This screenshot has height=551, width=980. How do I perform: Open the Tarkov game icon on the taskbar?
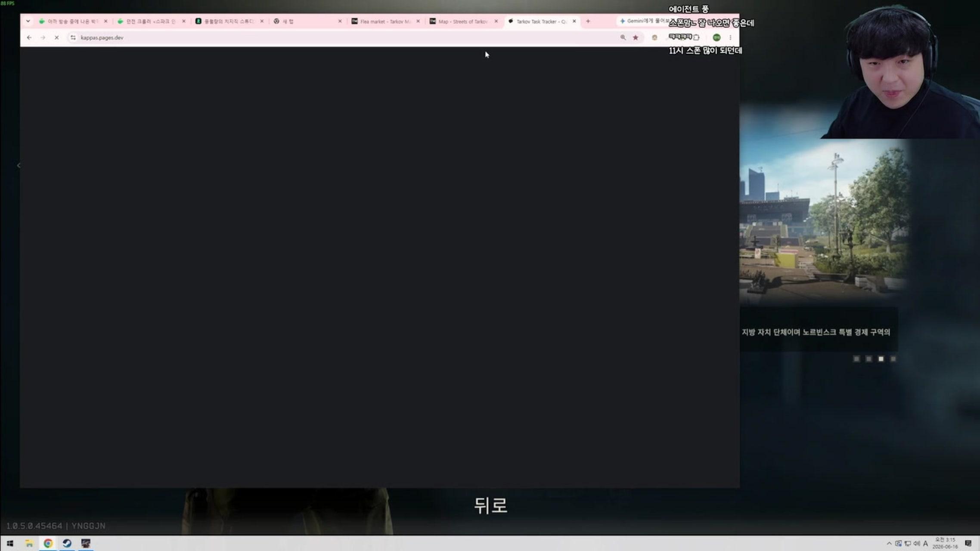click(86, 543)
